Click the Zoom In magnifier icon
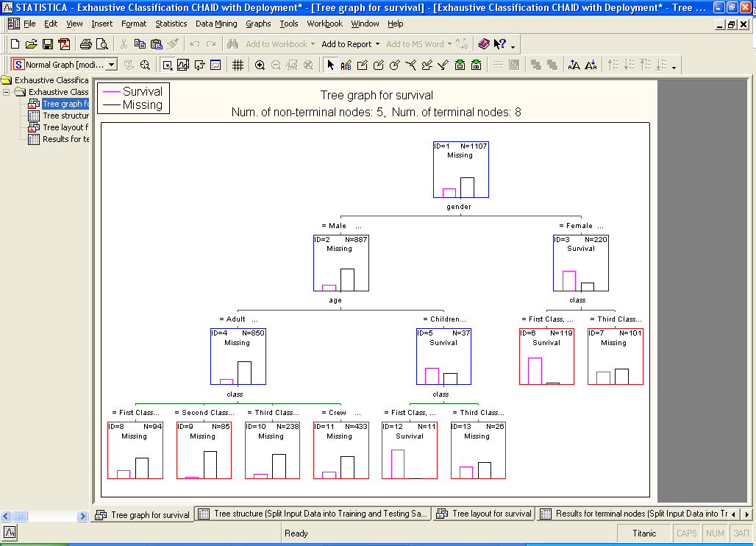 click(x=260, y=65)
